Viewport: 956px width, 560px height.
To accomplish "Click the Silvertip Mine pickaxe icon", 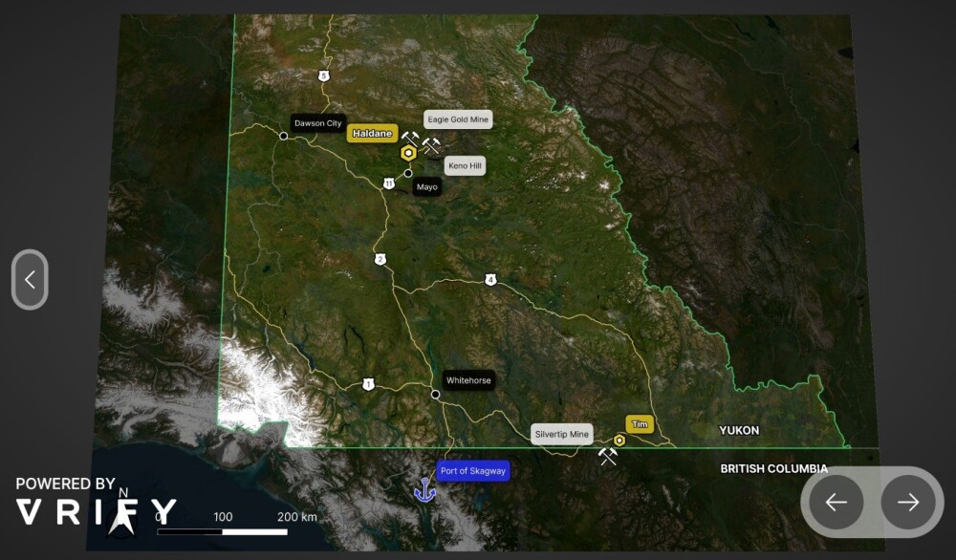I will [x=607, y=456].
